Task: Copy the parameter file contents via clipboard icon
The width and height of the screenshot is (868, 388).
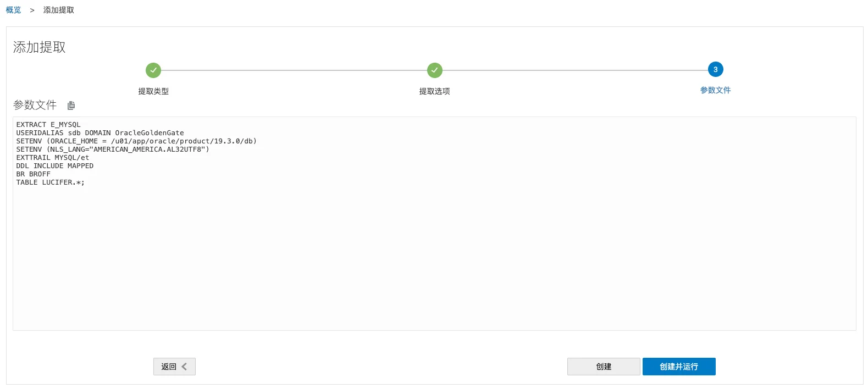Action: pyautogui.click(x=71, y=106)
